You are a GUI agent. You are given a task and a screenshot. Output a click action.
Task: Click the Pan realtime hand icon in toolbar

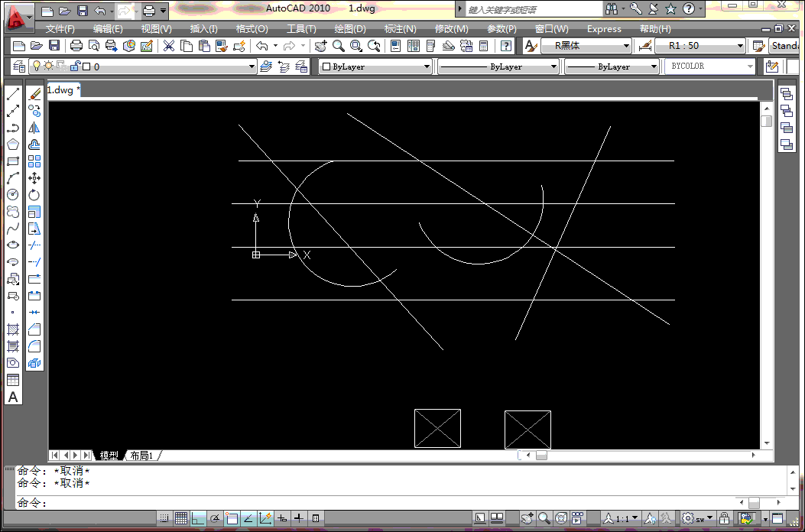click(x=321, y=46)
